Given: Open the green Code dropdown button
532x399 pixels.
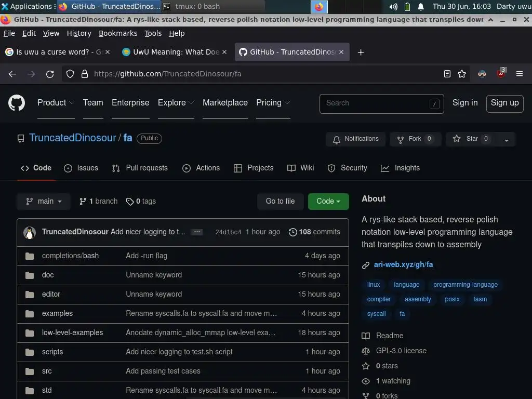Looking at the screenshot, I should [x=328, y=202].
